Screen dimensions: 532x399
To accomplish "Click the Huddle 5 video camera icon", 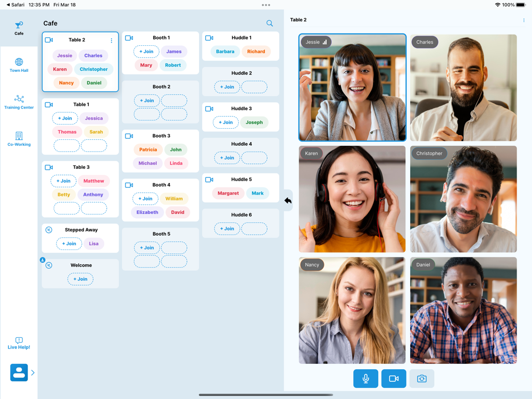I will 209,180.
